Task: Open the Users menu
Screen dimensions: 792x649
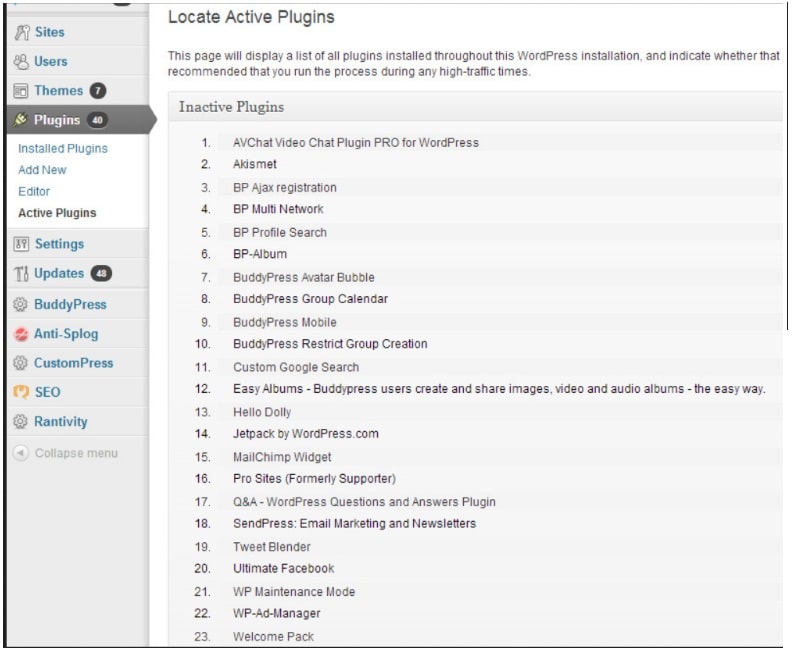Action: [51, 62]
